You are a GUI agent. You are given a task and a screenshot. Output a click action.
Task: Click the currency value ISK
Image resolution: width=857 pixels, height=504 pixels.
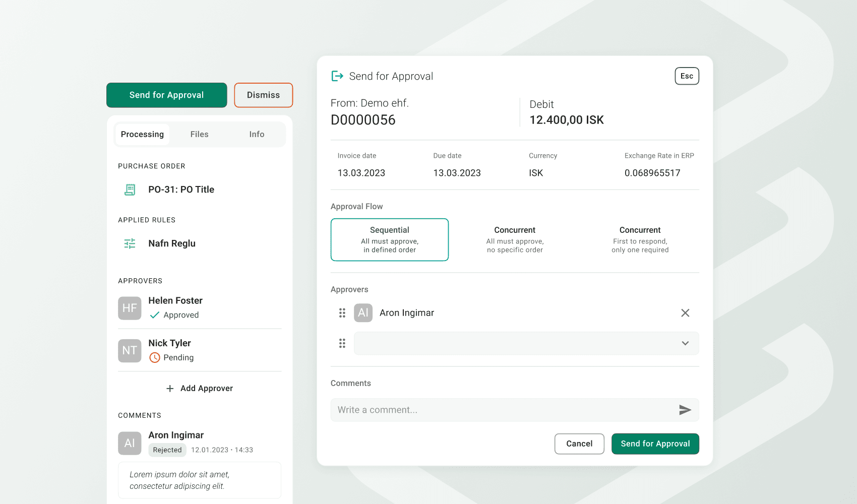[536, 173]
